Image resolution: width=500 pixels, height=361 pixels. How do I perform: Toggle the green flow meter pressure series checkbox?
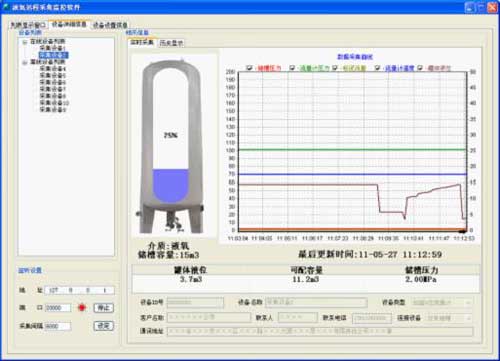292,68
